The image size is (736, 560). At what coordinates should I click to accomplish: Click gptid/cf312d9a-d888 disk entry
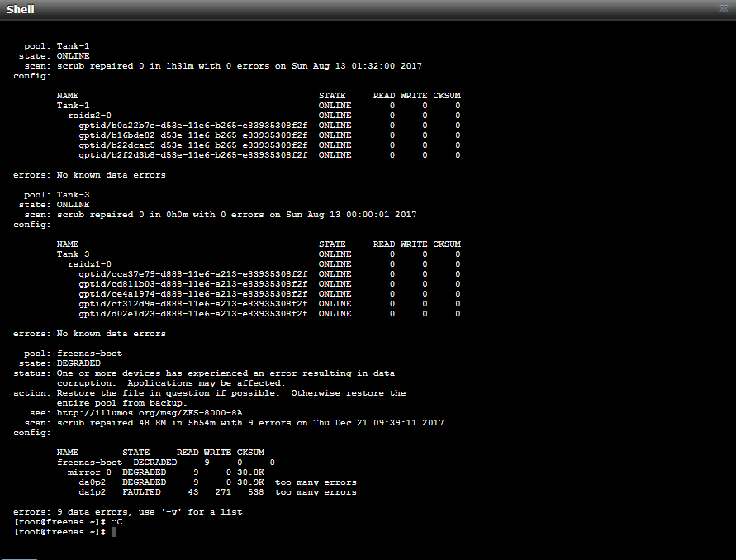[x=193, y=304]
